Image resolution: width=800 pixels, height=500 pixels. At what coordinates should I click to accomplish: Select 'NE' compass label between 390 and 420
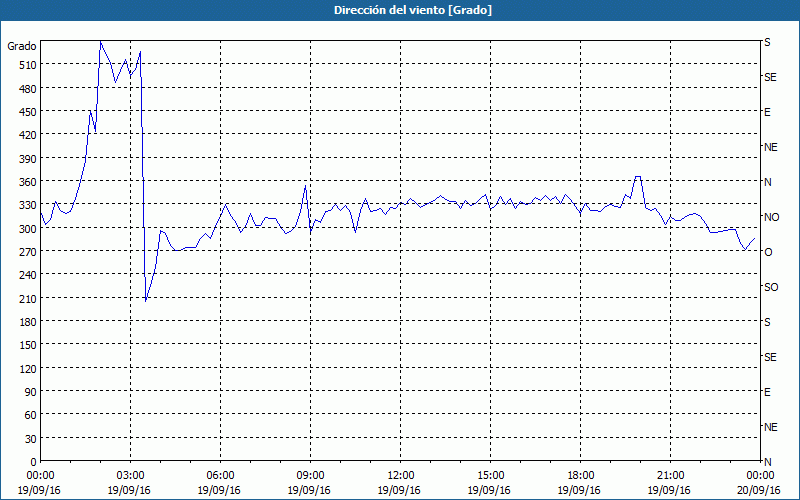(770, 147)
